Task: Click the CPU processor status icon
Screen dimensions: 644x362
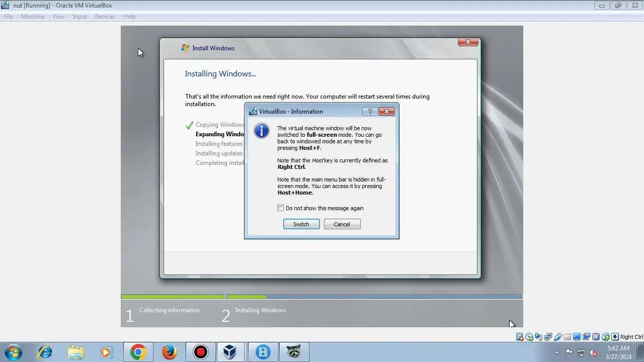Action: (x=596, y=337)
